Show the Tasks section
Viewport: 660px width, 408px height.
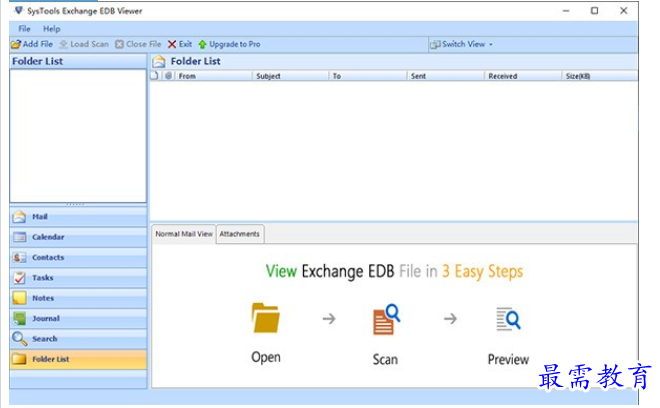click(x=42, y=278)
